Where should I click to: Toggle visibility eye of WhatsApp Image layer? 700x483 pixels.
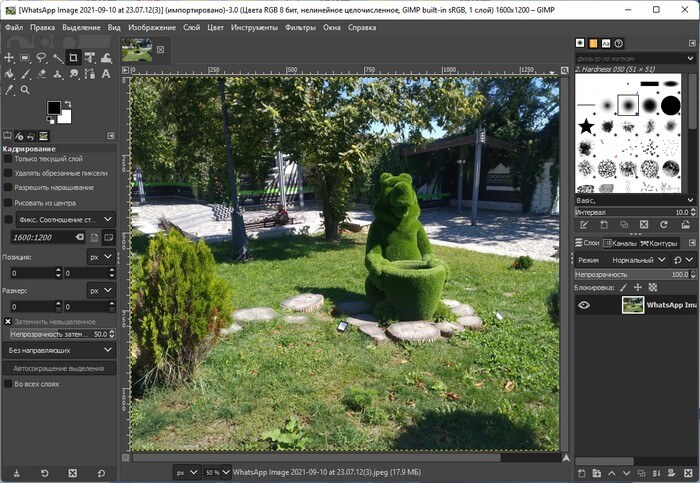pyautogui.click(x=584, y=305)
